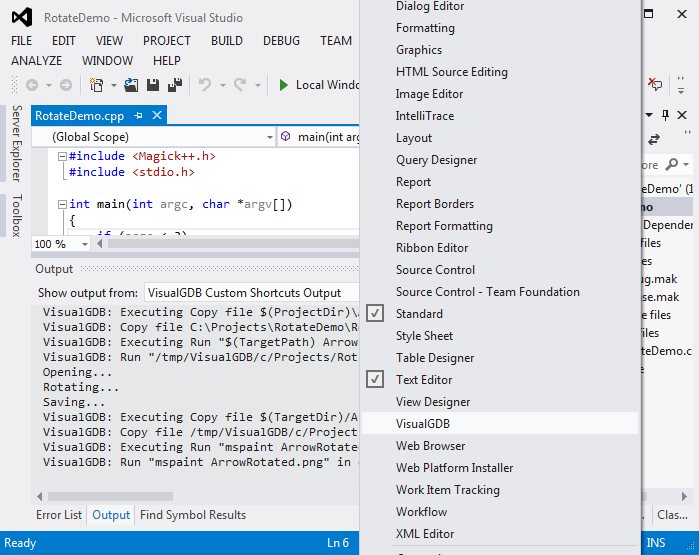Open the Redo history dropdown arrow
The image size is (699, 555).
tap(258, 85)
